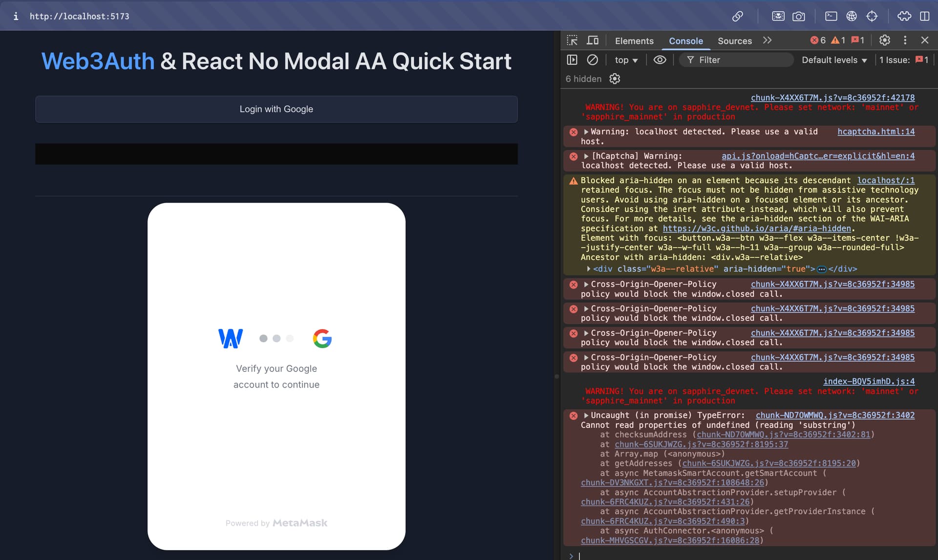Click the issues flag badge in tab bar
The height and width of the screenshot is (560, 938).
click(x=858, y=41)
